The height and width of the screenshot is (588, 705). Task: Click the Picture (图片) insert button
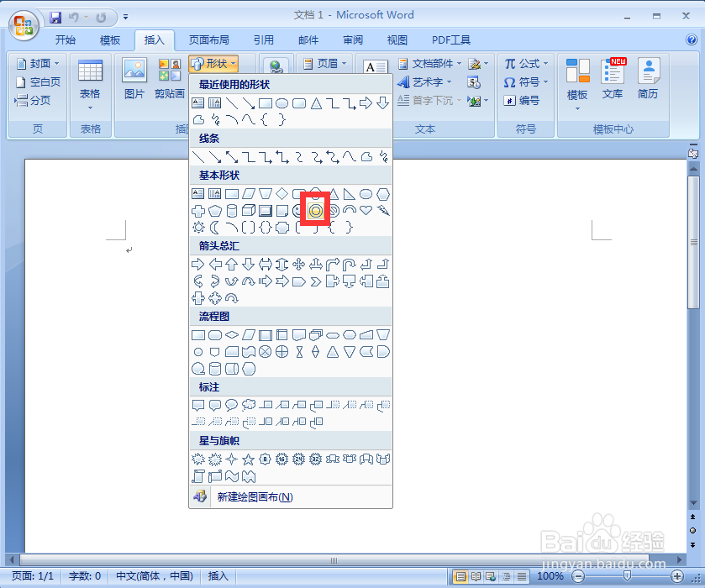134,78
